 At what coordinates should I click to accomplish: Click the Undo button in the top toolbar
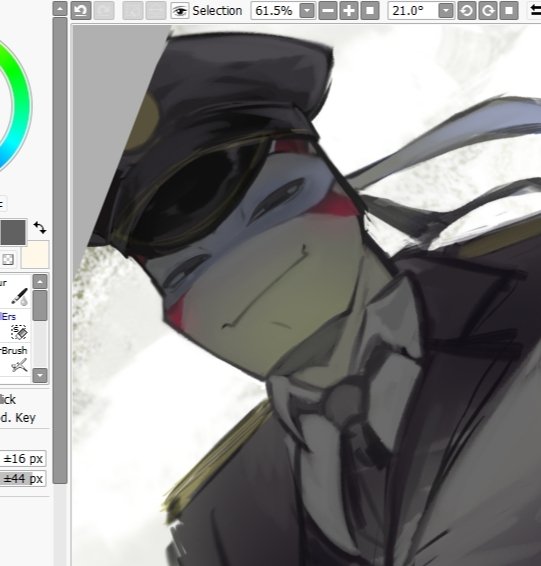point(81,10)
